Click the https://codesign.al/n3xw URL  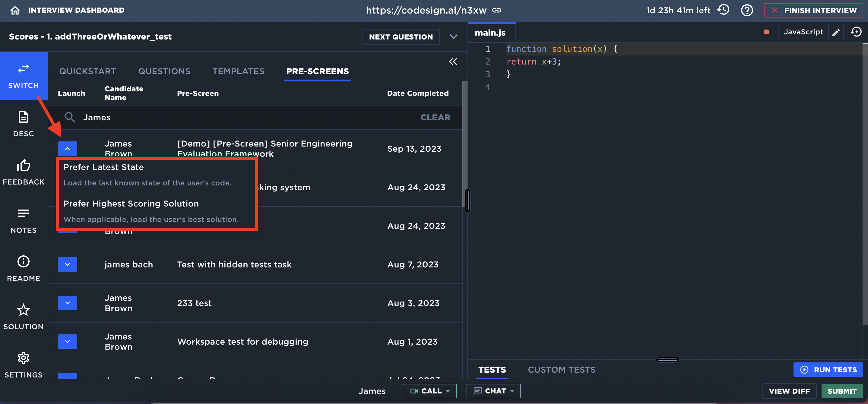(426, 11)
